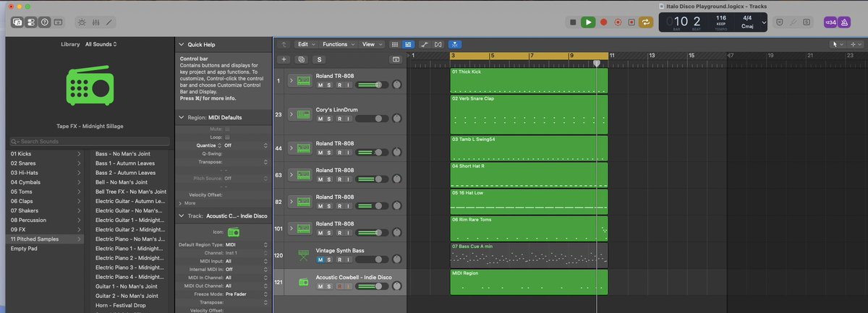
Task: Click the global Solo S track header button
Action: point(319,59)
